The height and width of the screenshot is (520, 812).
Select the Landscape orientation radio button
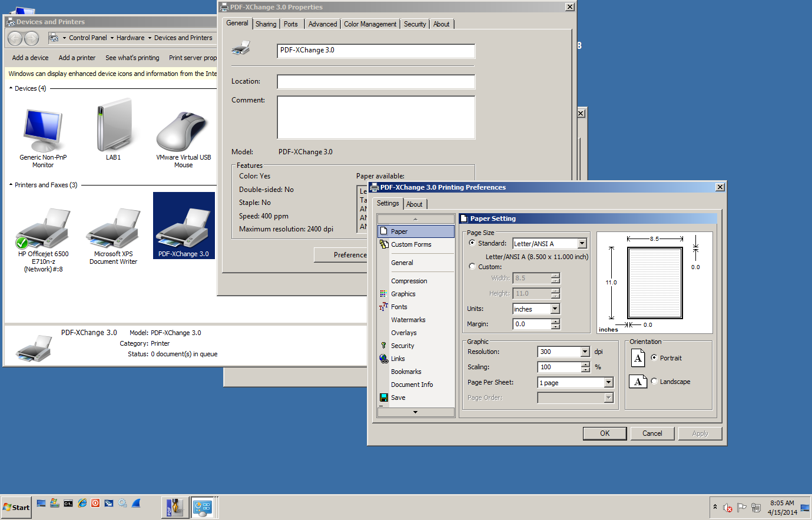pyautogui.click(x=654, y=381)
